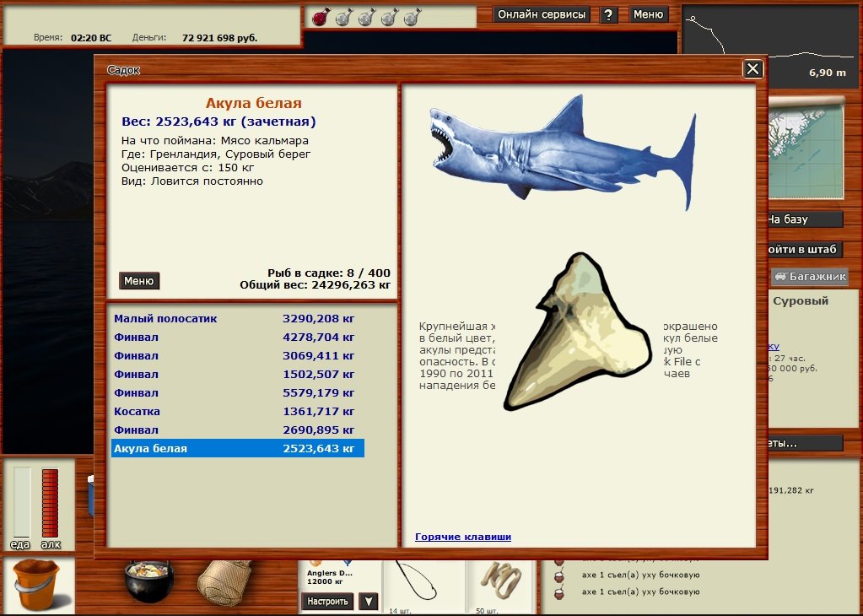
Task: Select the squid bait slot 50 шт.
Action: [x=501, y=586]
